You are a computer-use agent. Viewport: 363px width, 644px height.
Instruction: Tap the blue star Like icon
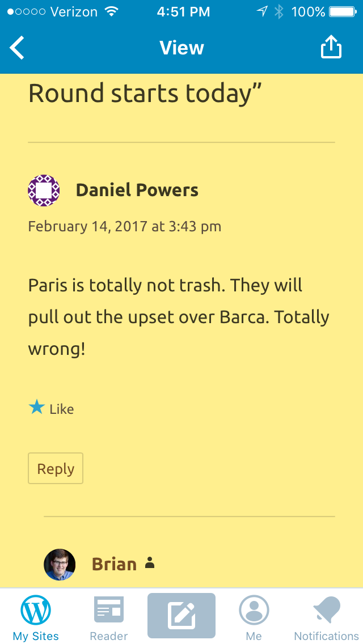[x=37, y=408]
